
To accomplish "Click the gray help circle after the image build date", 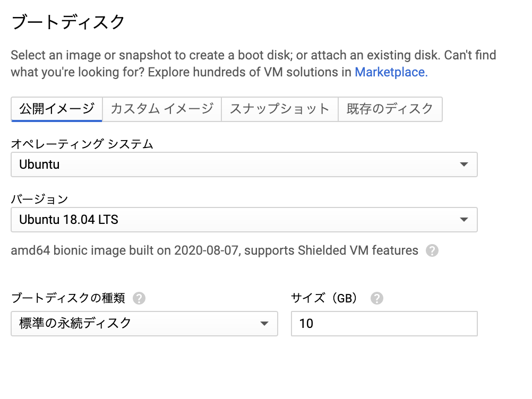I will click(432, 250).
